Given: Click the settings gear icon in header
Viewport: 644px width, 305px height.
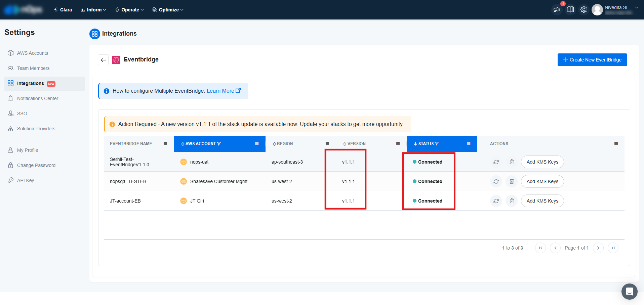Looking at the screenshot, I should (x=584, y=9).
